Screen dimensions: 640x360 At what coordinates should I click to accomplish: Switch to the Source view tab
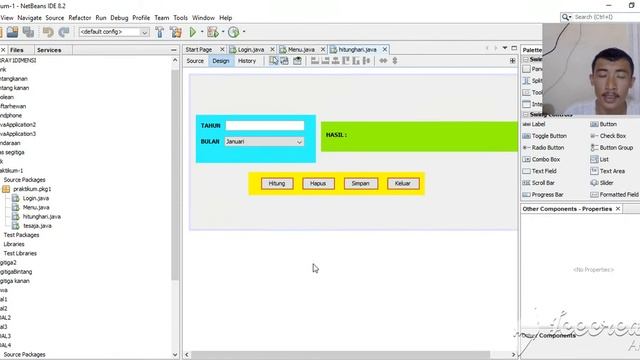[195, 61]
